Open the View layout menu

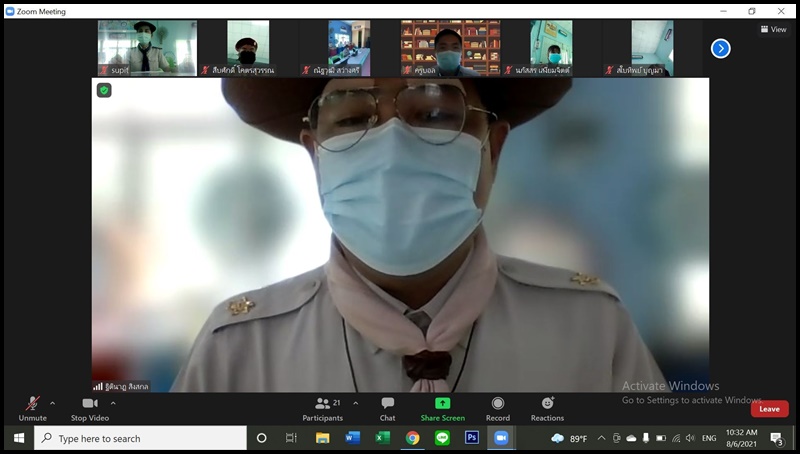773,30
